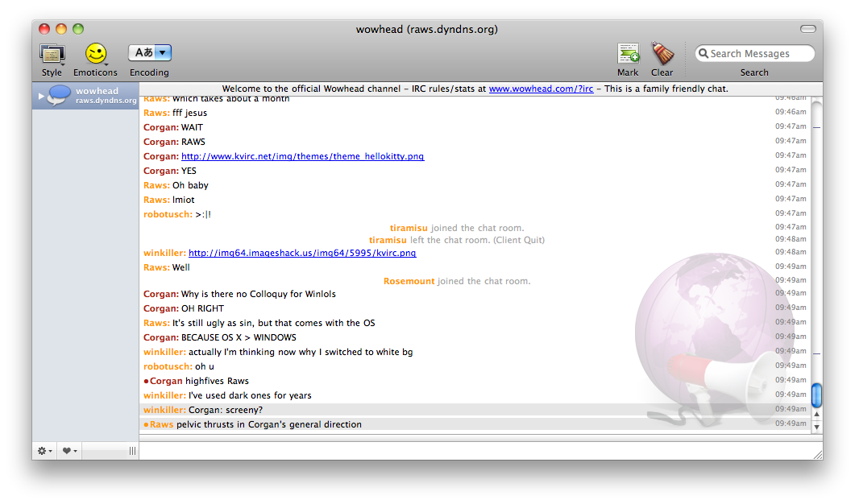Click the scroll down arrow in chat
The image size is (855, 504).
click(816, 428)
